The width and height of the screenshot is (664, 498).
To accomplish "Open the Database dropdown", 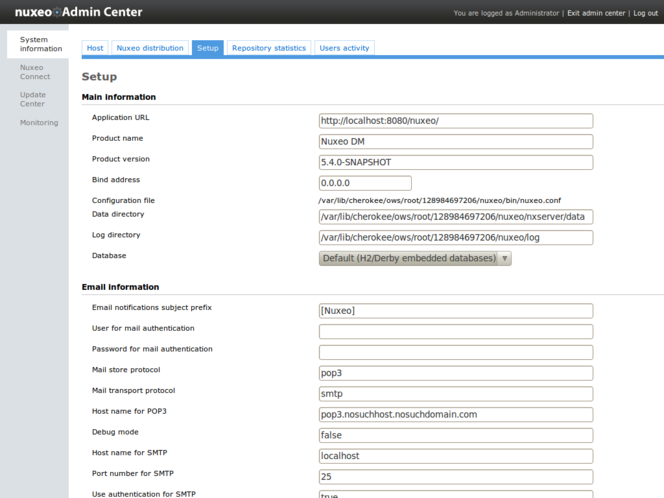I will (415, 258).
